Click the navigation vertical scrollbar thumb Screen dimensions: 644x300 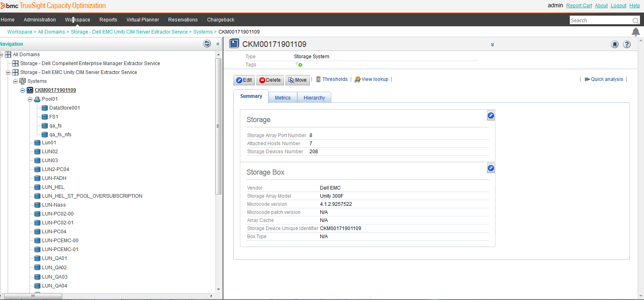[218, 127]
